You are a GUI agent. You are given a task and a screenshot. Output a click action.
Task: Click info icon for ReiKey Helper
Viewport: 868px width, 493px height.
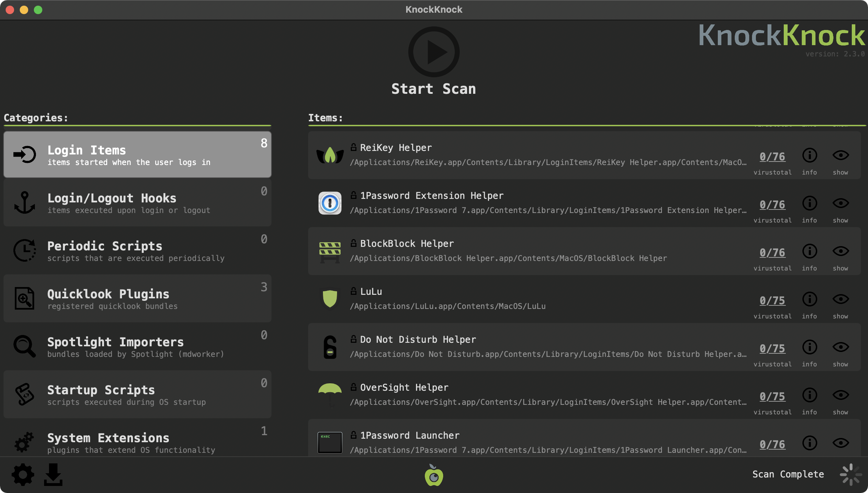click(809, 156)
